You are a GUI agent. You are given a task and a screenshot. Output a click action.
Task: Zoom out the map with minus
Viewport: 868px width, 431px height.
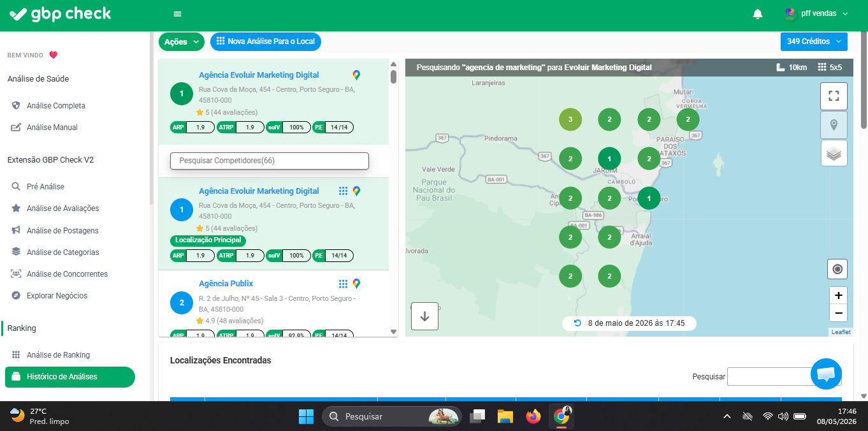(838, 312)
